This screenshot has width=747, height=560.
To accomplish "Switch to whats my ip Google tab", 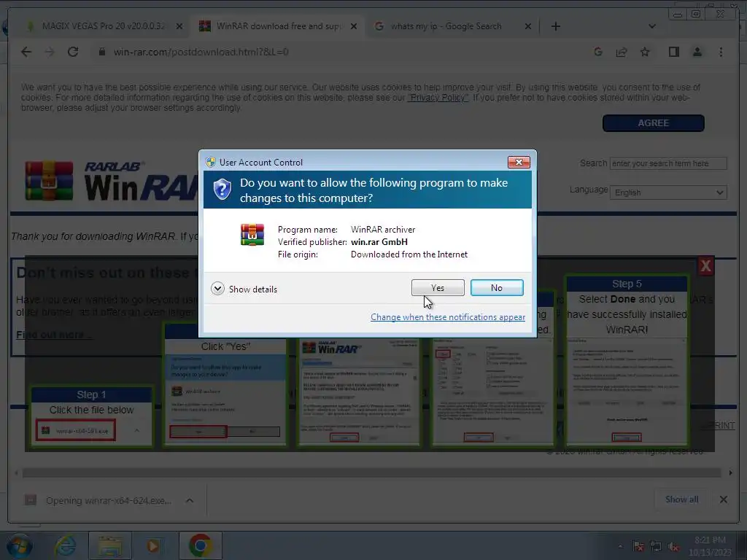I will point(446,26).
